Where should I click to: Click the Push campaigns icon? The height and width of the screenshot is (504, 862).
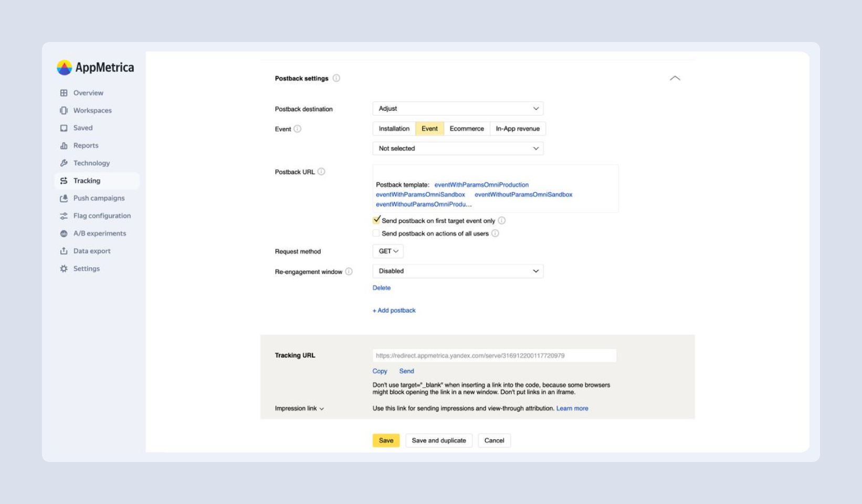point(64,198)
